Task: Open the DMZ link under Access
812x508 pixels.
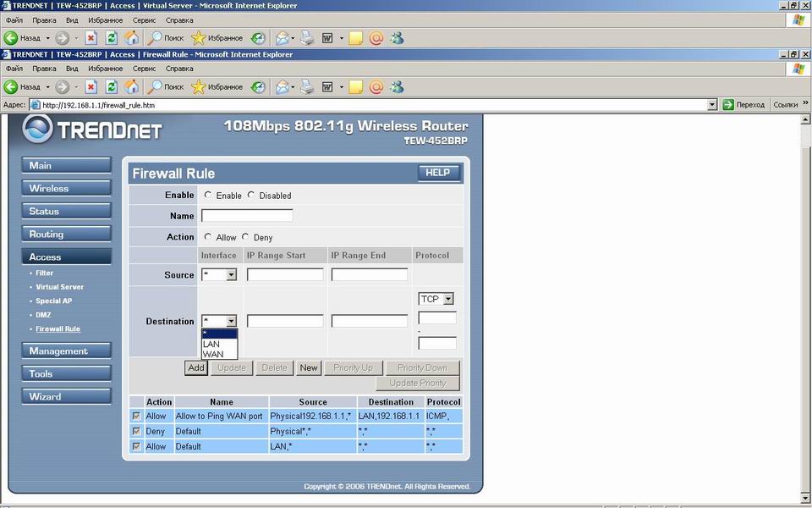Action: pyautogui.click(x=43, y=315)
